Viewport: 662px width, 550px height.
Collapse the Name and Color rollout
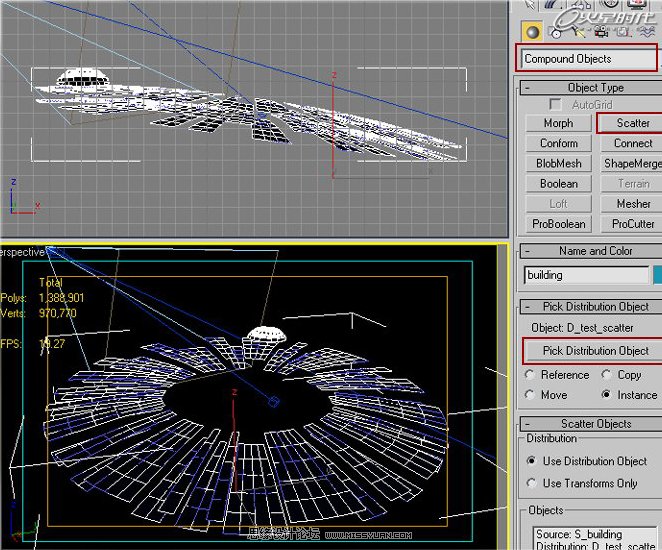pyautogui.click(x=591, y=251)
